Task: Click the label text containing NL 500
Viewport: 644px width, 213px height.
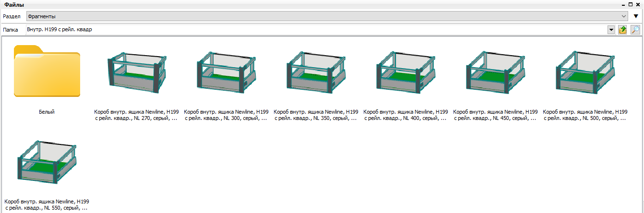Action: (585, 115)
